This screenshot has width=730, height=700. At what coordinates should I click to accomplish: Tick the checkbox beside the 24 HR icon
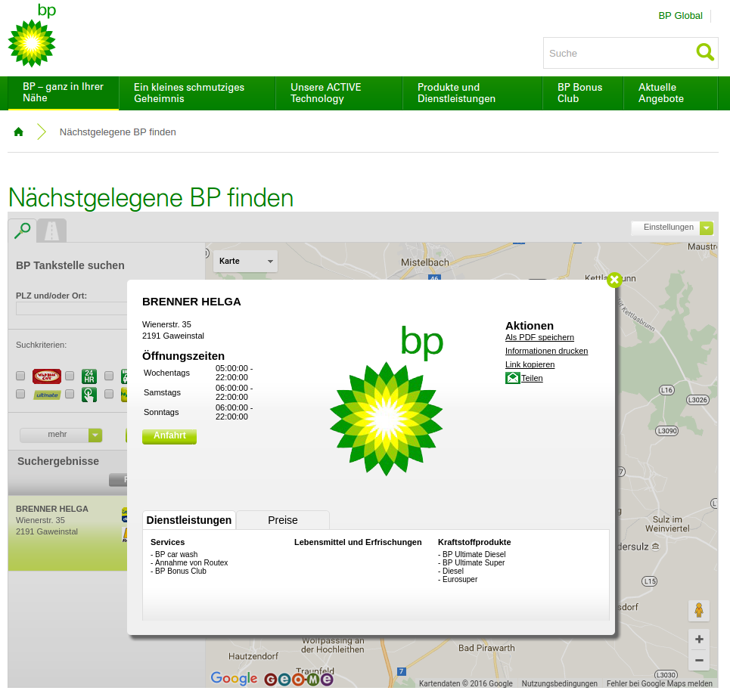pos(70,376)
